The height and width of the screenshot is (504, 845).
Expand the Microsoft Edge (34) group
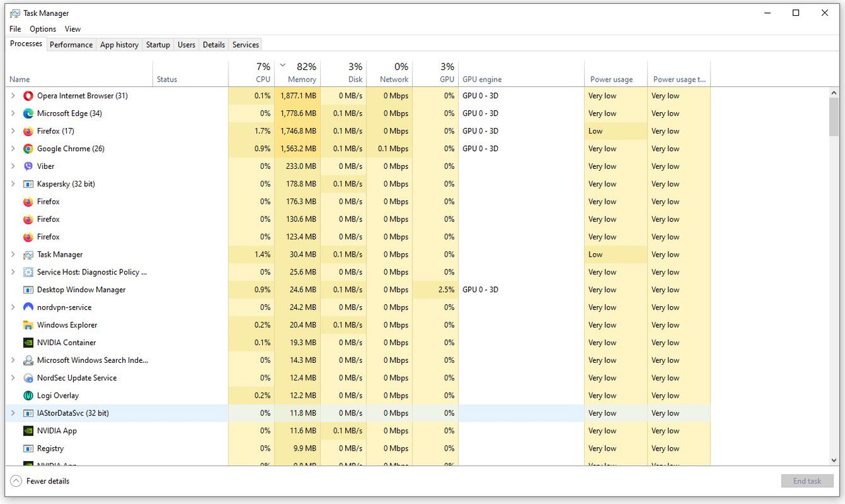pos(13,113)
